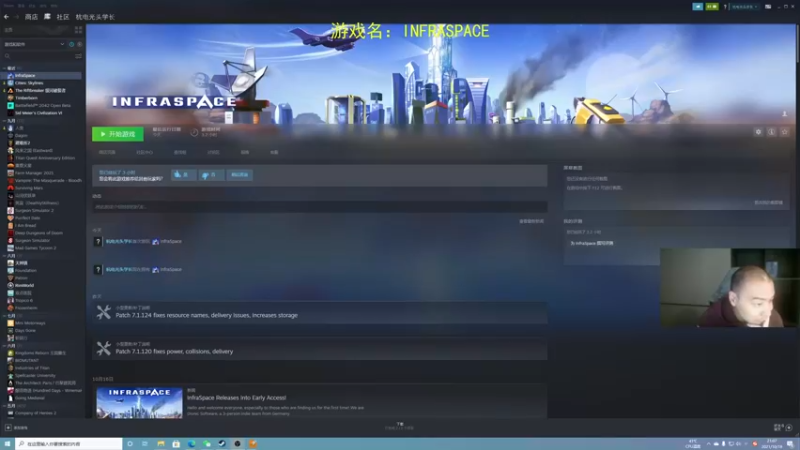The width and height of the screenshot is (800, 450).
Task: Open 游戏和软件 filter dropdown
Action: pyautogui.click(x=34, y=44)
